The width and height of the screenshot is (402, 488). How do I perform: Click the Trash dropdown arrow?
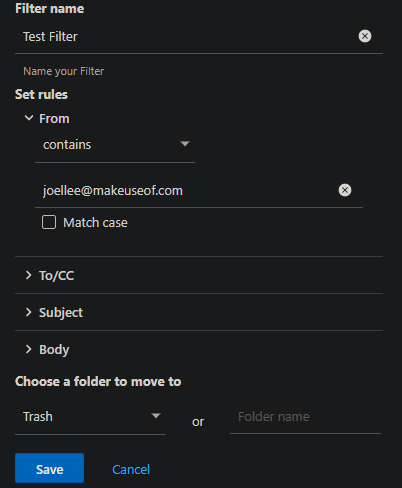[156, 416]
